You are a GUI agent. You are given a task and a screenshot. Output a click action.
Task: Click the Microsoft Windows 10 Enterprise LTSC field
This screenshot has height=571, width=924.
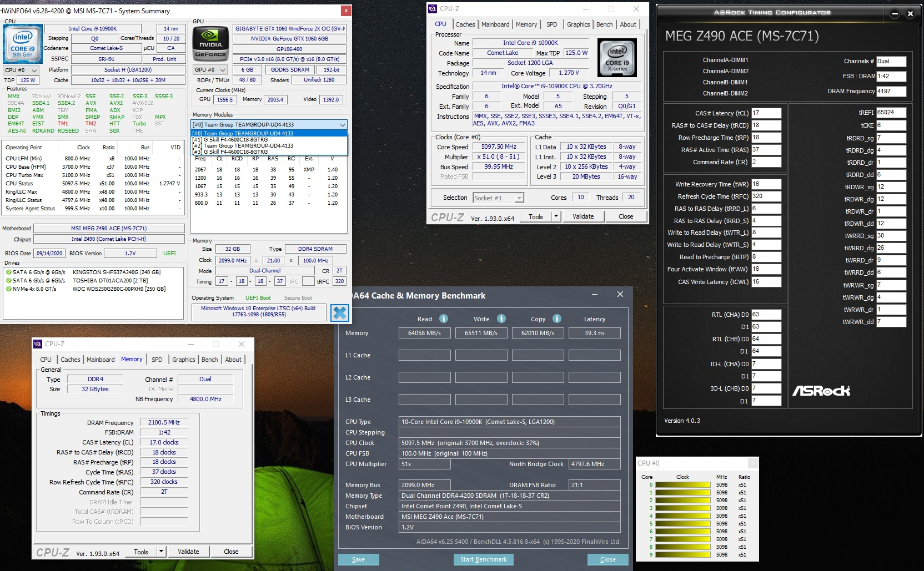258,311
